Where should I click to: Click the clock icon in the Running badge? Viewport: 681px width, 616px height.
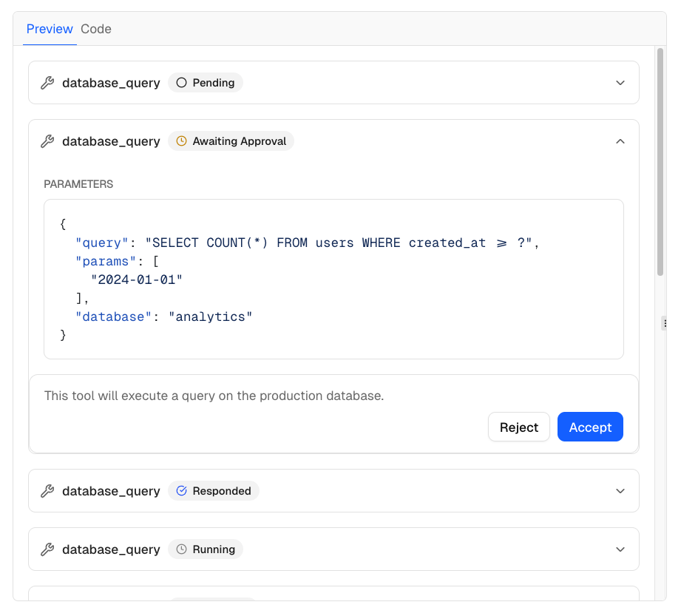[x=181, y=549]
